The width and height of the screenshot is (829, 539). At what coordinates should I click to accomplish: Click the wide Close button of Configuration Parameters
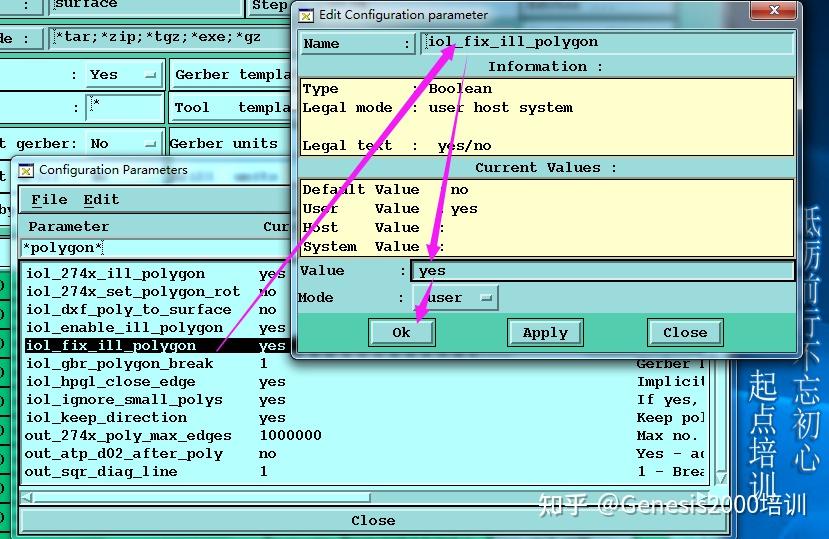click(x=373, y=520)
